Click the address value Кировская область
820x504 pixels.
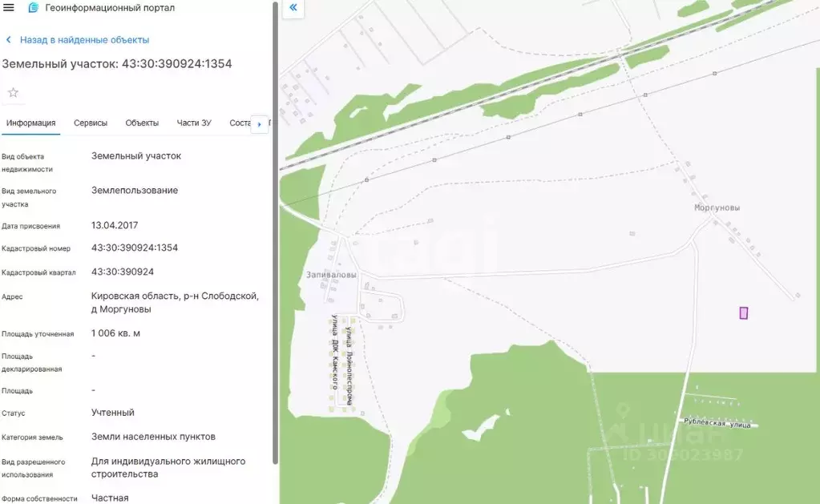tap(175, 296)
